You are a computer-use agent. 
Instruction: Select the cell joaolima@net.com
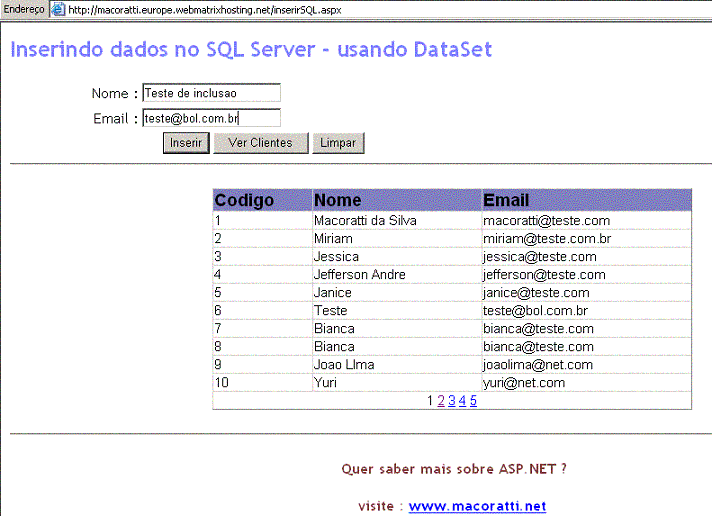click(586, 365)
